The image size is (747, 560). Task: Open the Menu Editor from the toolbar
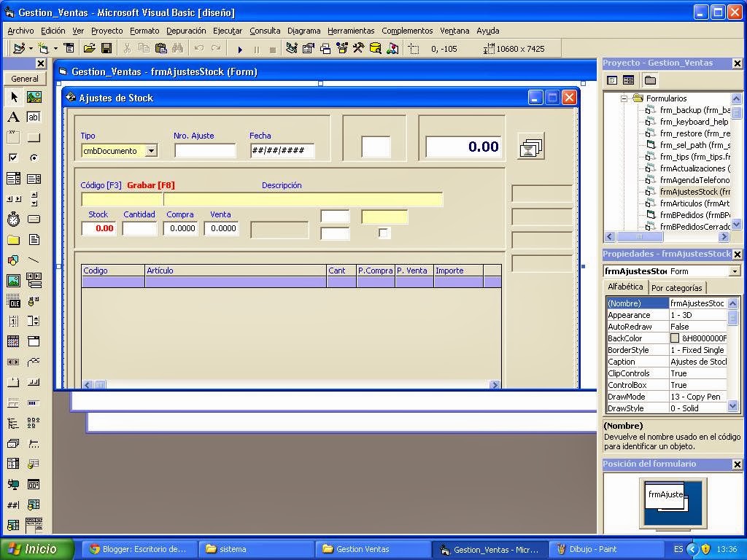(x=69, y=48)
